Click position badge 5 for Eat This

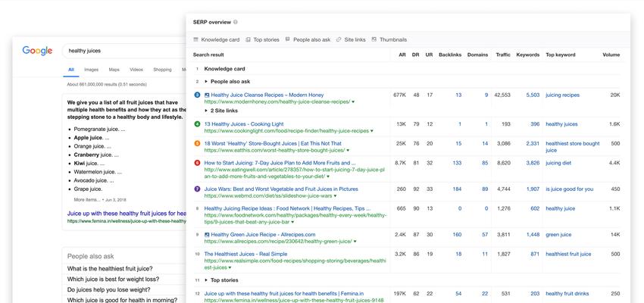point(197,143)
